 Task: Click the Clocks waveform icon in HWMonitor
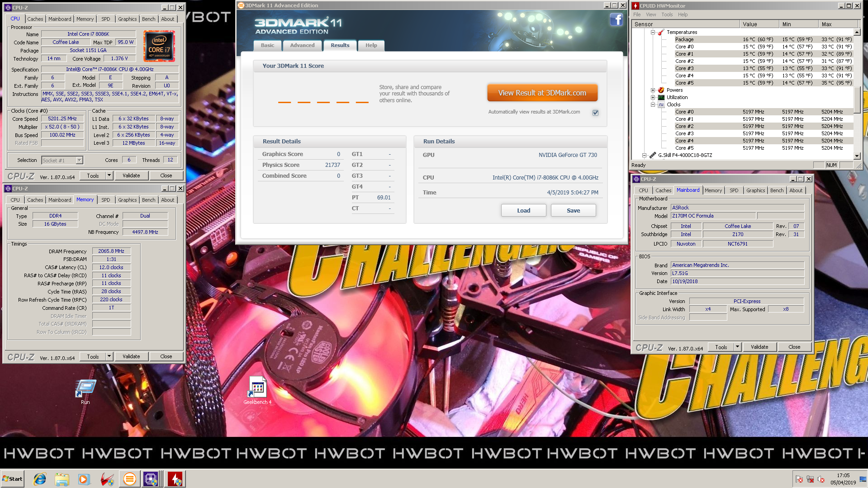pos(661,104)
